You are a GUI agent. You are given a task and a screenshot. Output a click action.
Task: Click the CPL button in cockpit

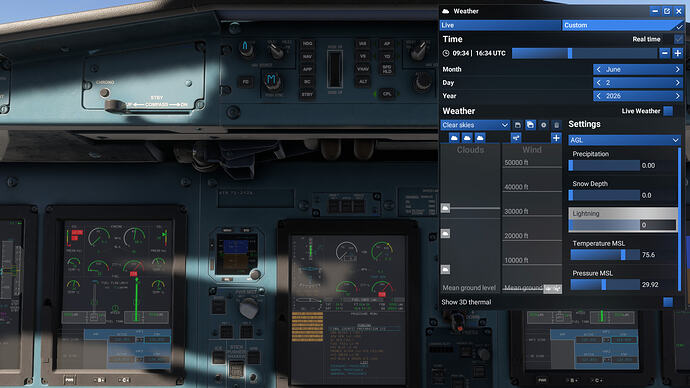tap(387, 94)
